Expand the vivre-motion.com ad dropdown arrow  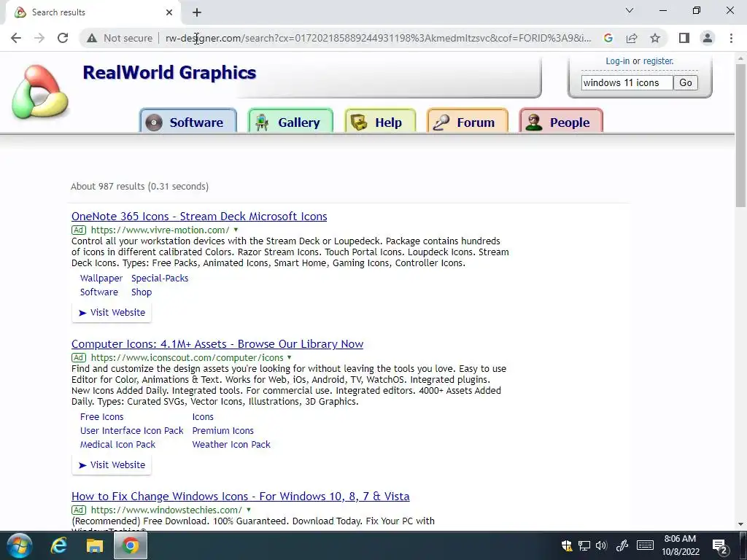[x=236, y=230]
